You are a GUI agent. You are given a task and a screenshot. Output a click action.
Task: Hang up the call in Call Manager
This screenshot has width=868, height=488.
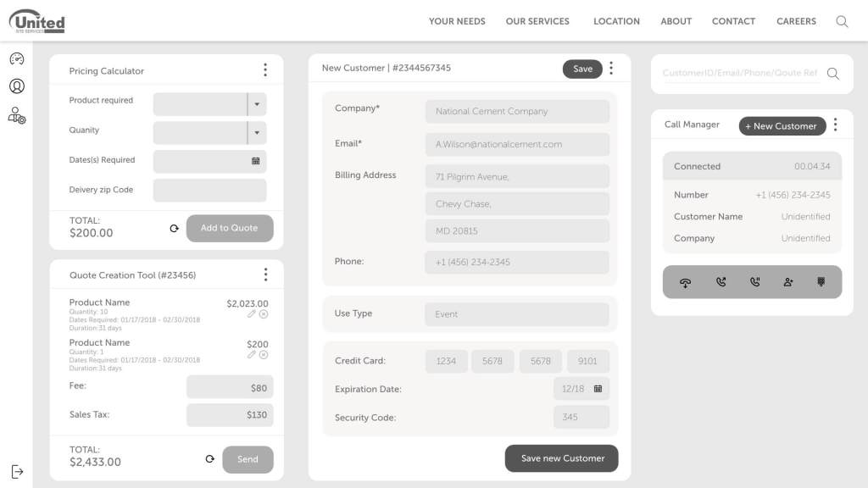click(x=685, y=283)
